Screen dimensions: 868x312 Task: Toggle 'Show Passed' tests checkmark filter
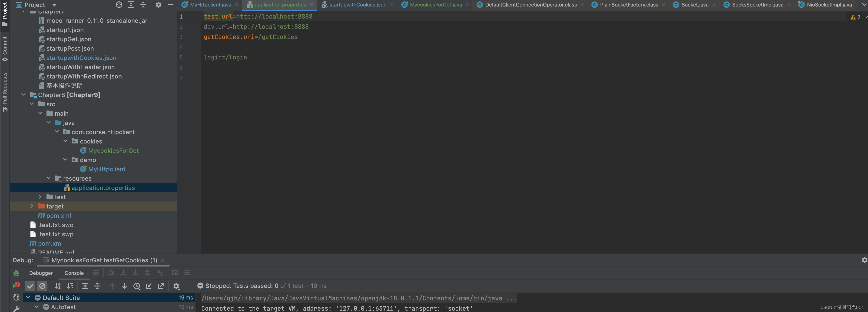tap(30, 286)
